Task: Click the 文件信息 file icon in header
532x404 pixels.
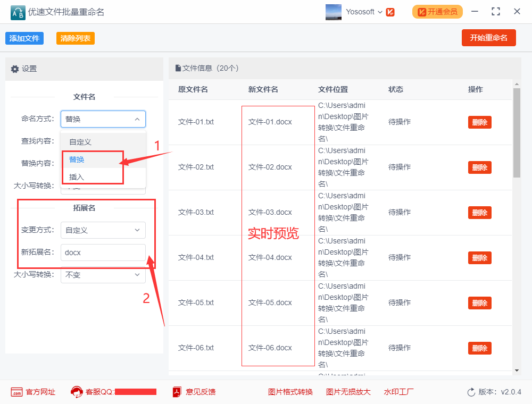Action: tap(178, 68)
